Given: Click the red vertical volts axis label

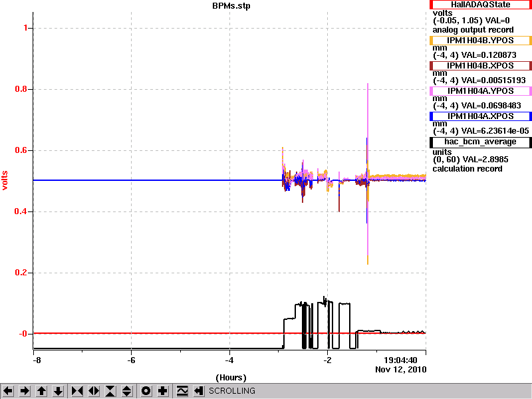Looking at the screenshot, I should click(5, 180).
